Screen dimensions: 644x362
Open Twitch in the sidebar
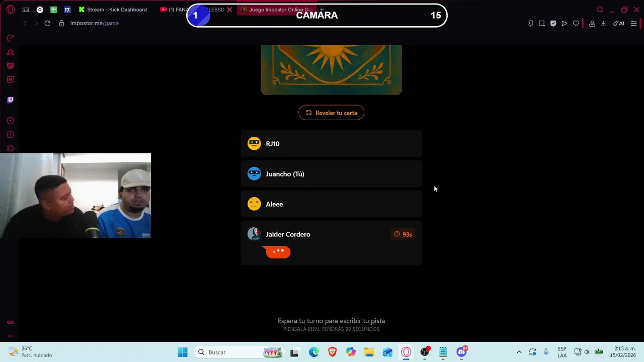tap(10, 100)
